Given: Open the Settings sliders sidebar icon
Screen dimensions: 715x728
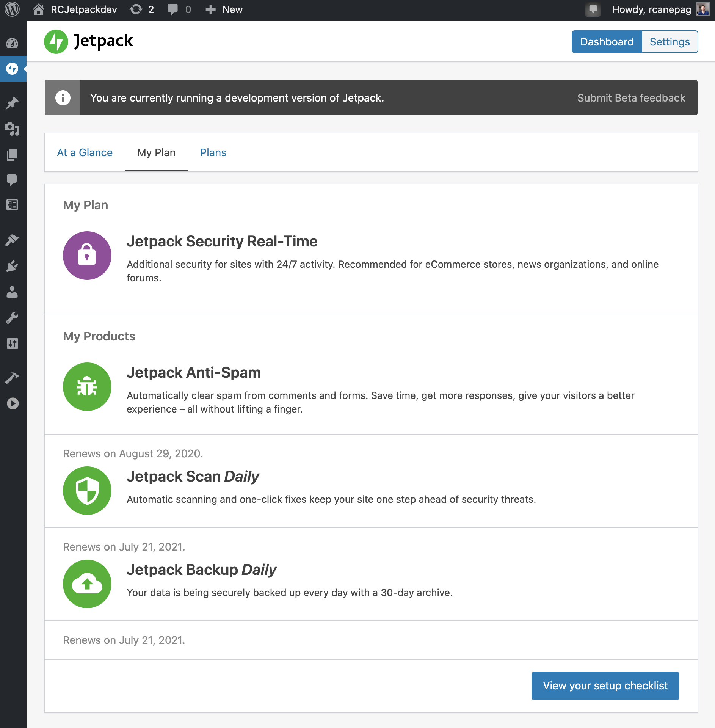Looking at the screenshot, I should [13, 344].
